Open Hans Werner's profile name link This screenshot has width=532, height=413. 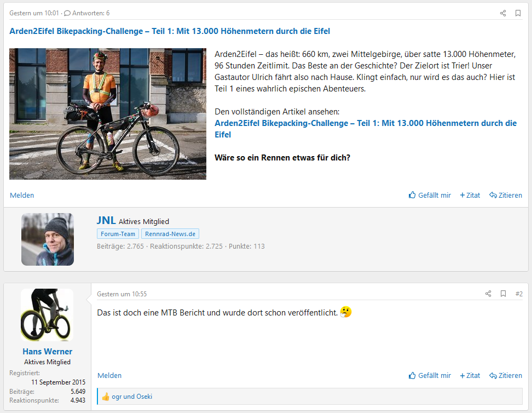coord(48,352)
